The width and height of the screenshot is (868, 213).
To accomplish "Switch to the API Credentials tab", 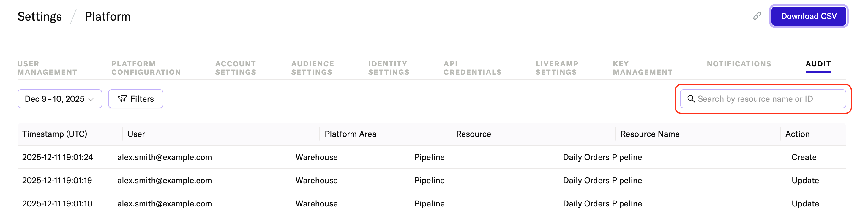I will click(x=472, y=68).
